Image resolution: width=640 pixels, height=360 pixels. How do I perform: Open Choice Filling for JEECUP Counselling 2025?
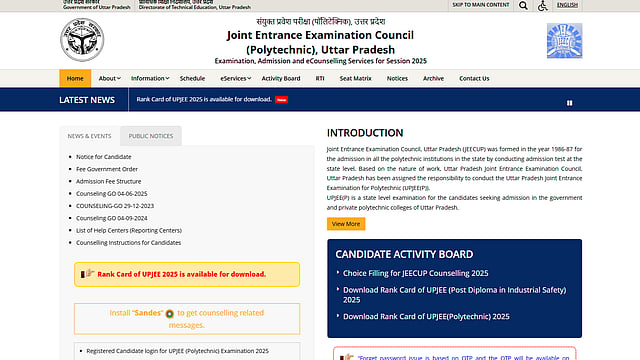coord(416,273)
